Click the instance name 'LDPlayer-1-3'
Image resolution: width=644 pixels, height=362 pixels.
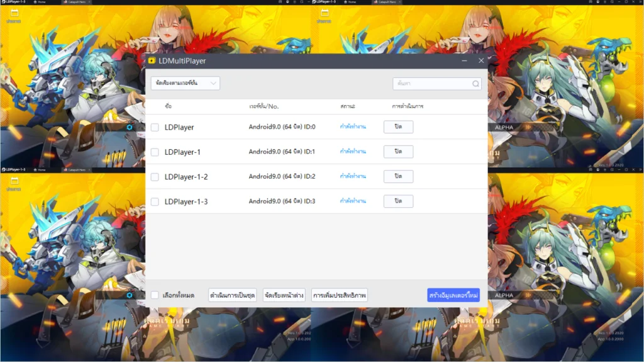point(186,201)
